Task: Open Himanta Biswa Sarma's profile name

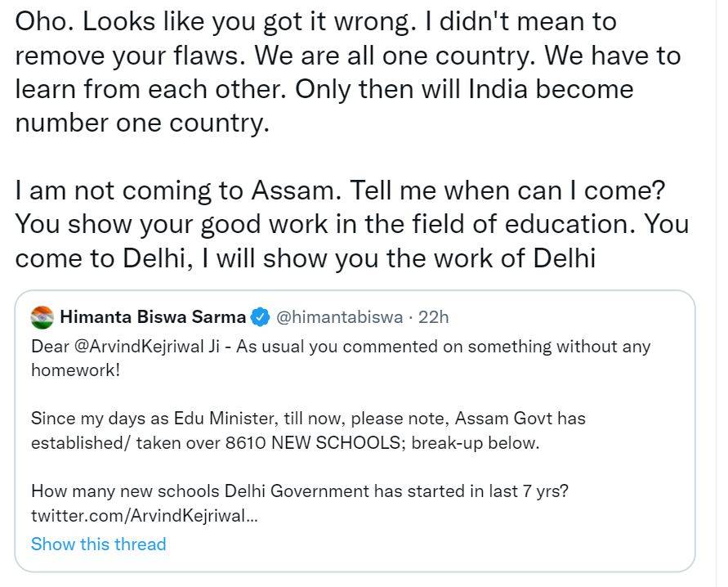Action: [153, 316]
